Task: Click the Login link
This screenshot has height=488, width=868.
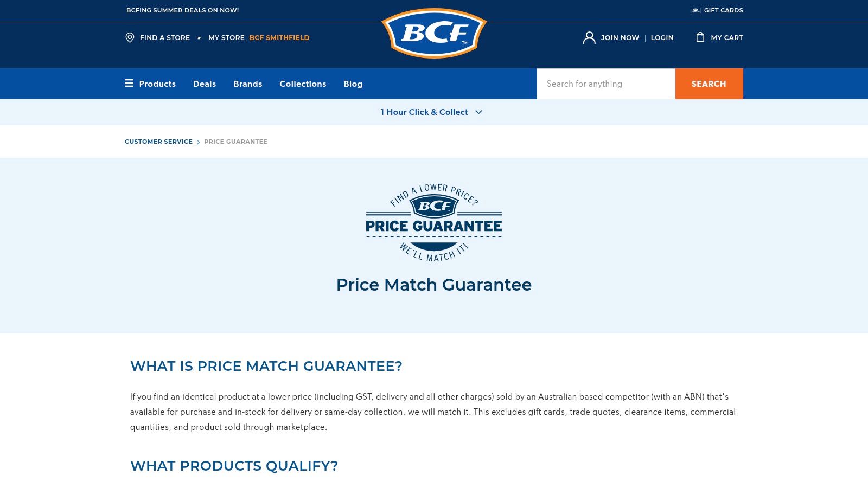Action: (662, 38)
